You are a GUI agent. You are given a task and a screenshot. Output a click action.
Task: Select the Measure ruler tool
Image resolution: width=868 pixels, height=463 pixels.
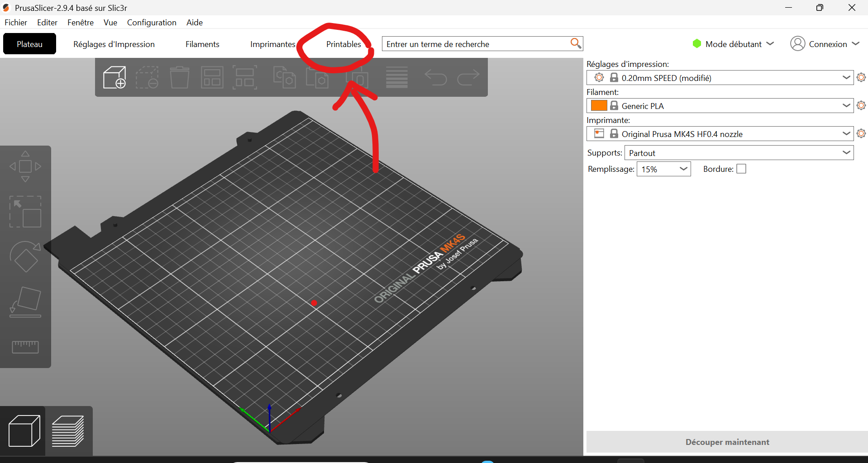pyautogui.click(x=25, y=347)
